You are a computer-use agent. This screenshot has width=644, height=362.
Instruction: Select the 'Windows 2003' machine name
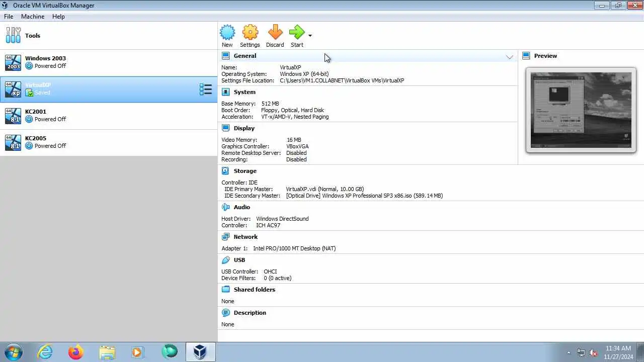pos(45,58)
